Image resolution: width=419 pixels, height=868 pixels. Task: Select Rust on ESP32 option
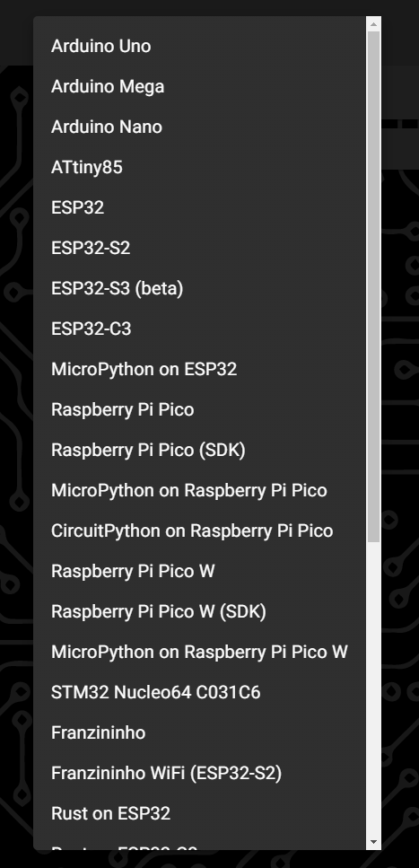point(200,814)
